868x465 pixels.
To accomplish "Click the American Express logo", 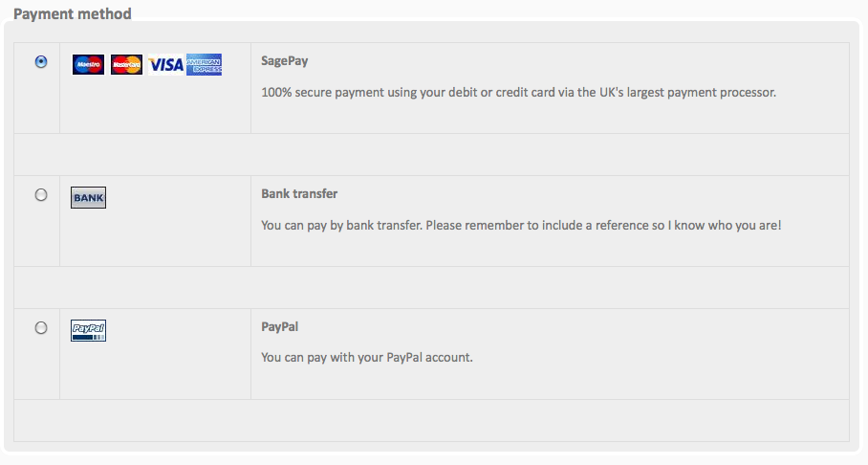I will (x=205, y=65).
